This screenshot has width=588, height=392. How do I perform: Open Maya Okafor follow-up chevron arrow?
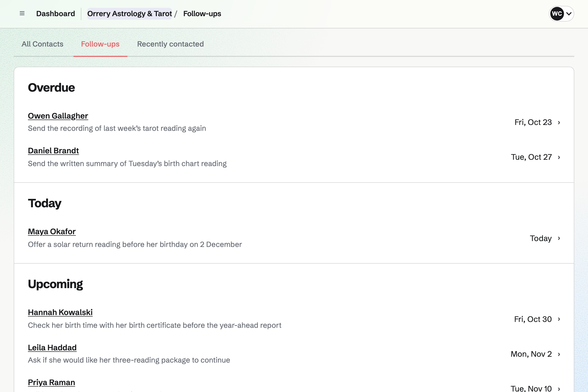click(559, 238)
